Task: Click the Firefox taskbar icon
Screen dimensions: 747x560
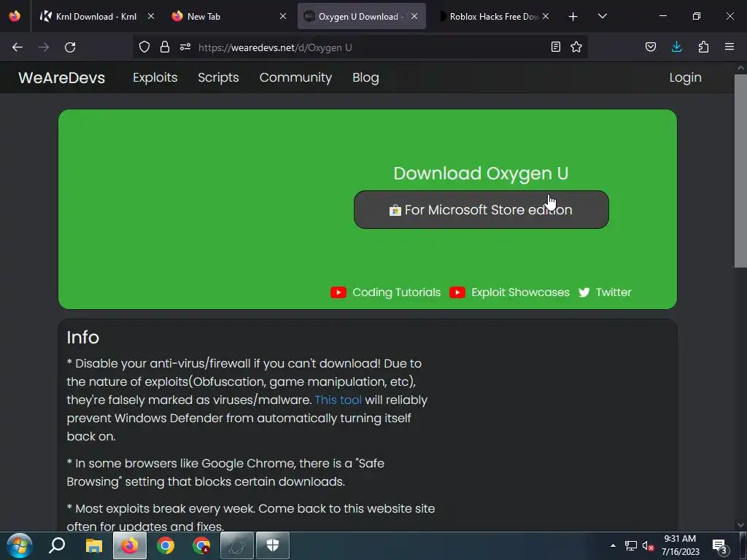Action: (130, 545)
